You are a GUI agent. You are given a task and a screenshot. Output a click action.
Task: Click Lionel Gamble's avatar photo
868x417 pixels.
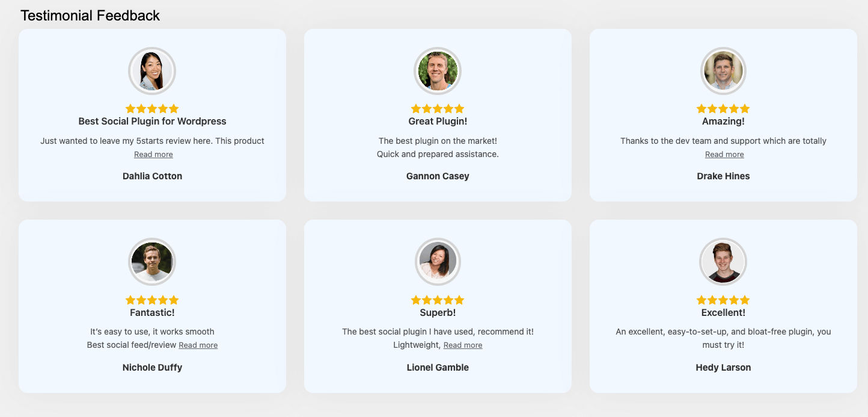coord(438,262)
